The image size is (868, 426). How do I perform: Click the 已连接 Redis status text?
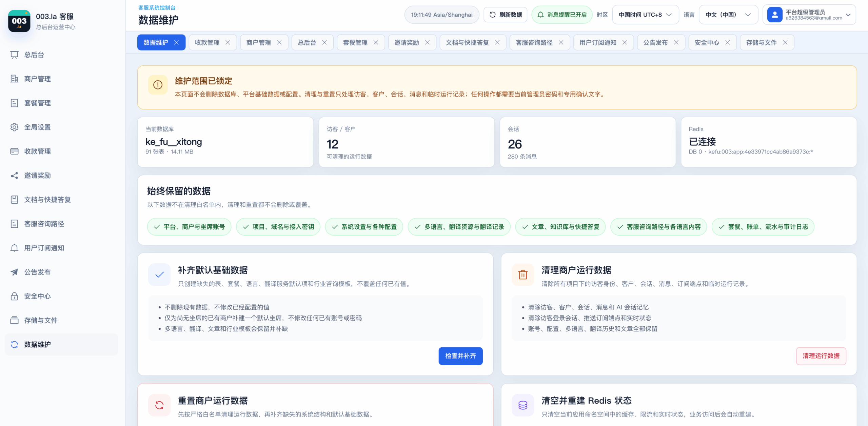702,142
